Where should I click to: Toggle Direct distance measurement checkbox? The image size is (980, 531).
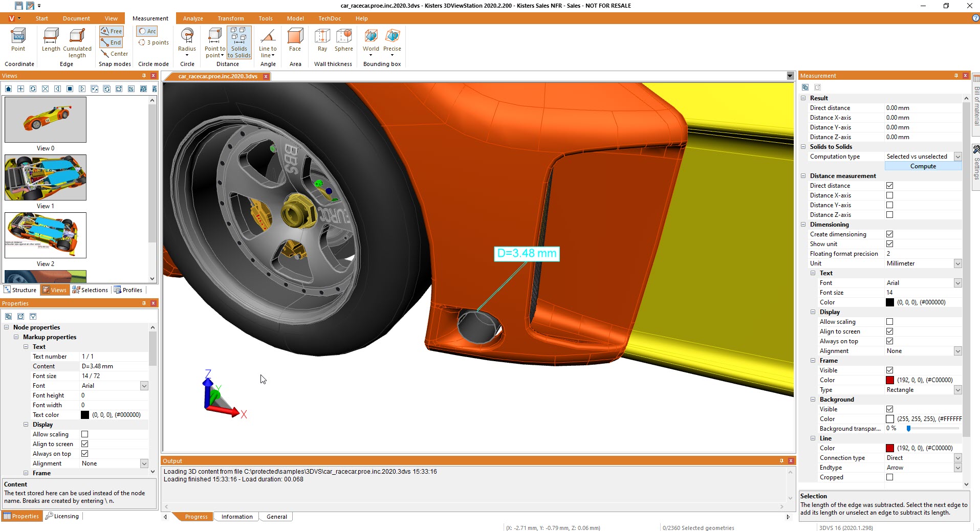pyautogui.click(x=889, y=186)
